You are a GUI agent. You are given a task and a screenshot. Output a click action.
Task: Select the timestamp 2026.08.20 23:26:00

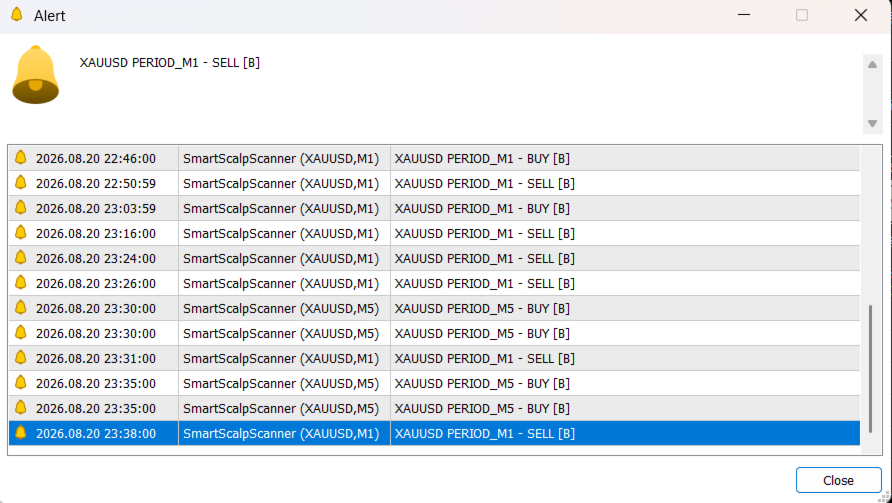pos(96,284)
